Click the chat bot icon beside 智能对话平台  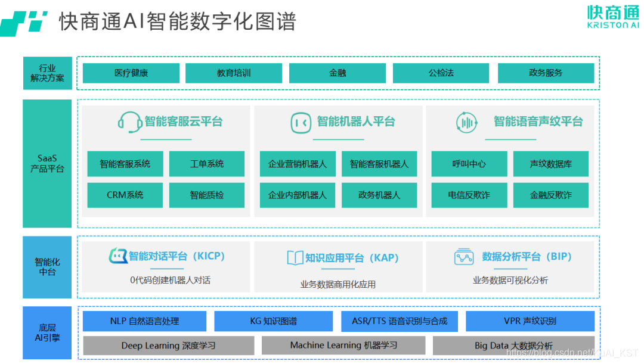point(118,256)
